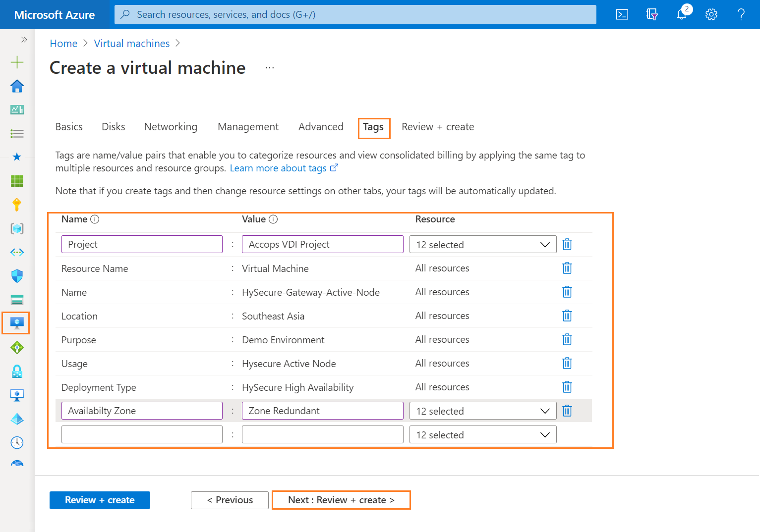The height and width of the screenshot is (532, 760).
Task: Show info tooltip for Value column
Action: [273, 219]
